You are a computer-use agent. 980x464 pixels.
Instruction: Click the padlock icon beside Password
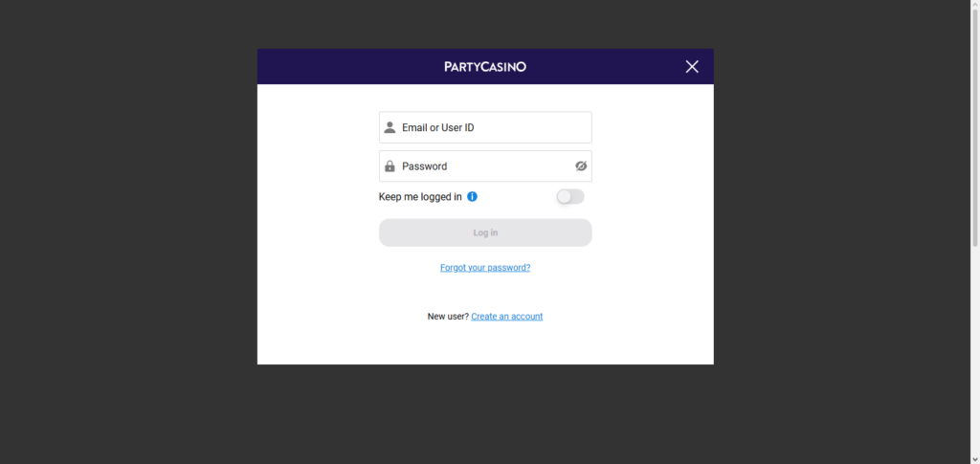[390, 166]
